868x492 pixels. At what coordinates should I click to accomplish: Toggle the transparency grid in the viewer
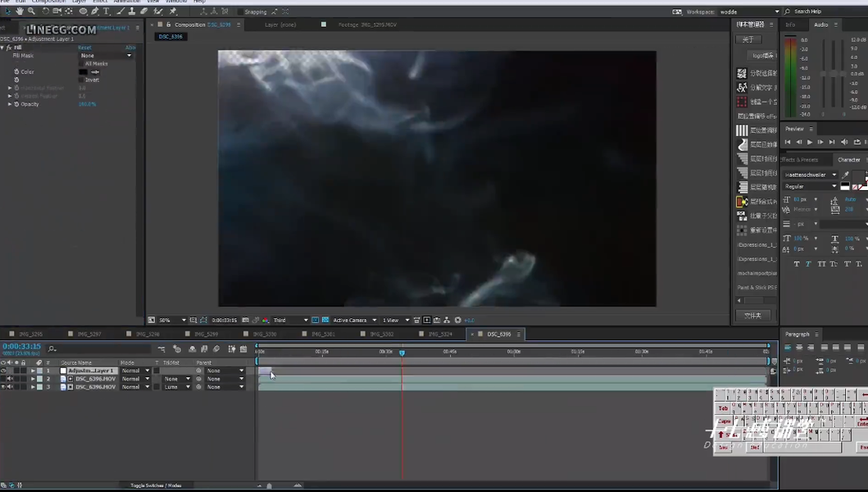(325, 321)
